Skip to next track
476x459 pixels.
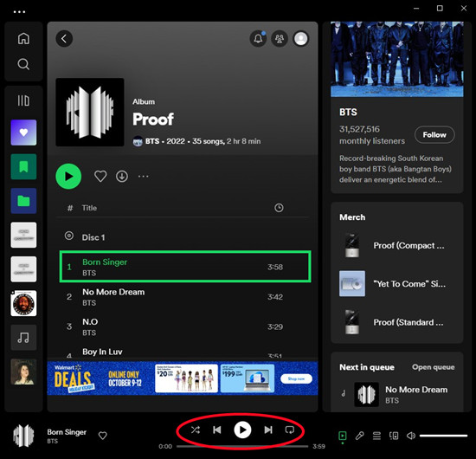click(x=268, y=430)
